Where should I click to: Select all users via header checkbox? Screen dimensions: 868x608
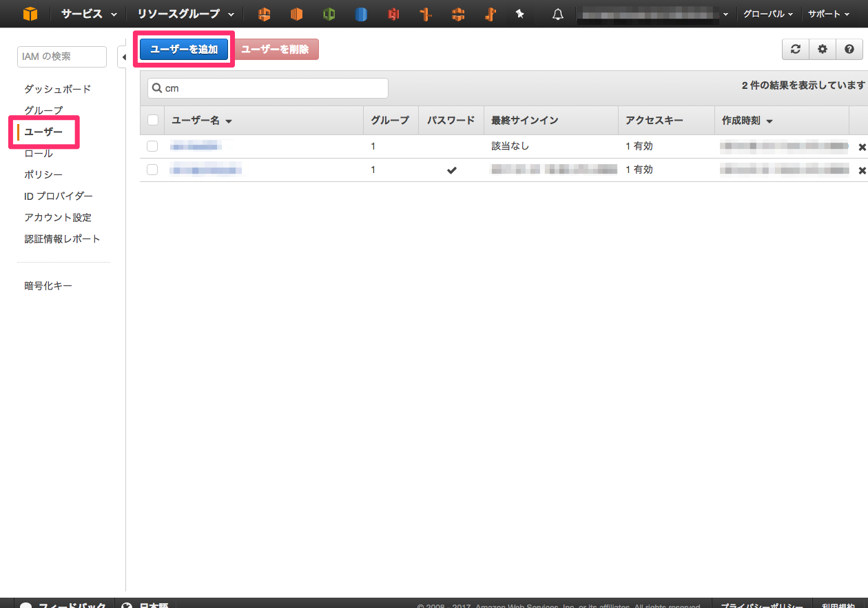(x=152, y=120)
